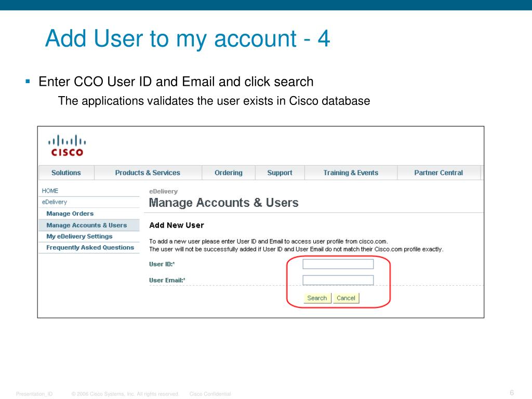532x399 pixels.
Task: Open the Support tab
Action: click(x=280, y=172)
